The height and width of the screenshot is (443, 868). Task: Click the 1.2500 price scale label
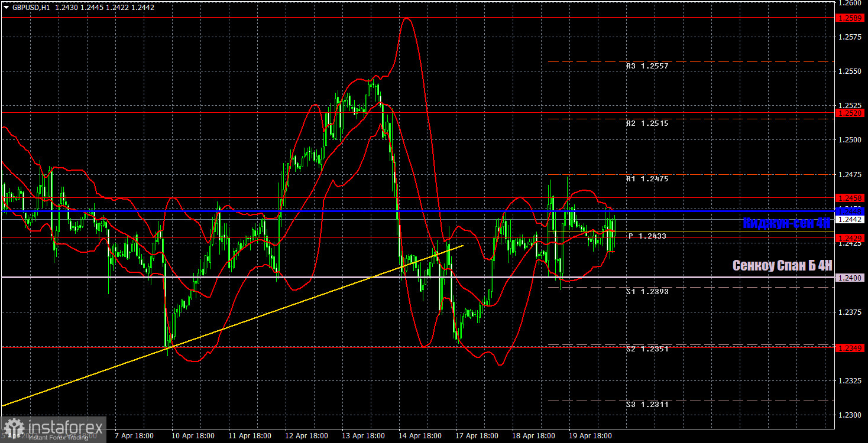pos(849,140)
